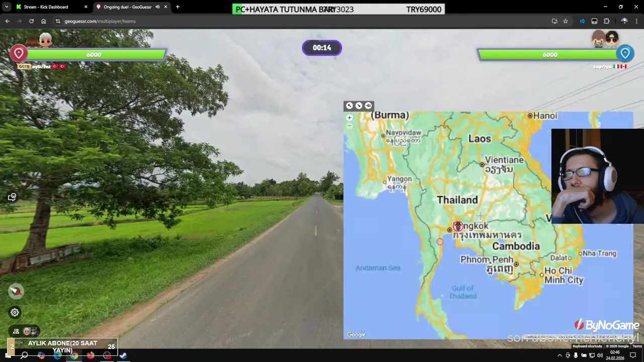The width and height of the screenshot is (644, 362).
Task: Click Naypyidaw on the guess map
Action: click(x=404, y=133)
